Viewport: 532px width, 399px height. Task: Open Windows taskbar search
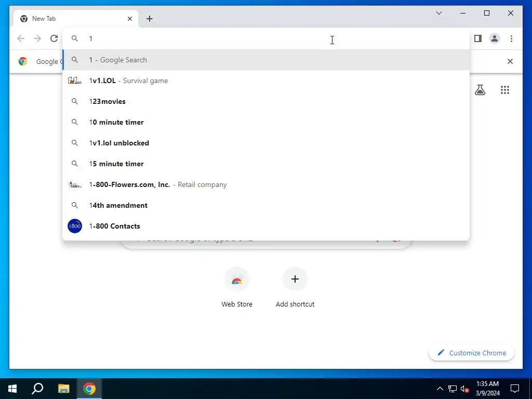(x=37, y=389)
